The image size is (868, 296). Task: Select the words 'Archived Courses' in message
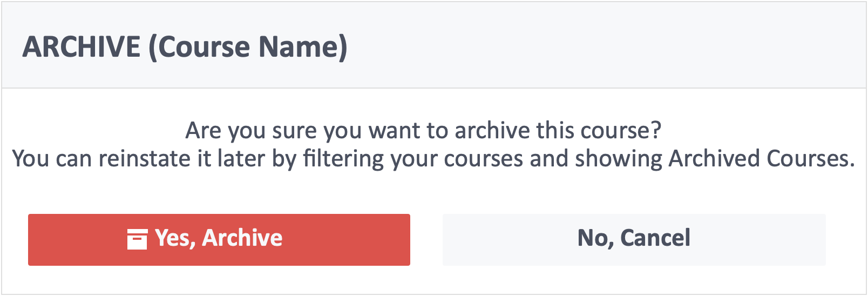click(762, 159)
